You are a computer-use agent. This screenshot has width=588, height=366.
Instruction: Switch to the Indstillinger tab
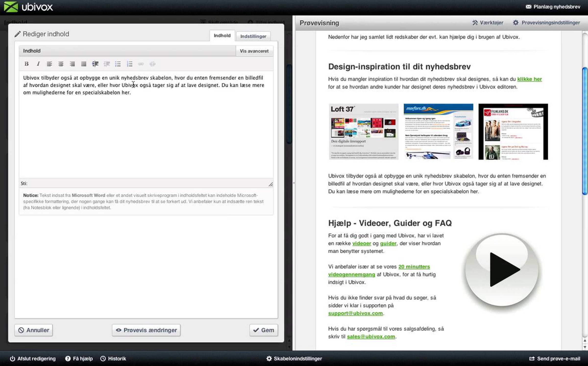tap(253, 36)
